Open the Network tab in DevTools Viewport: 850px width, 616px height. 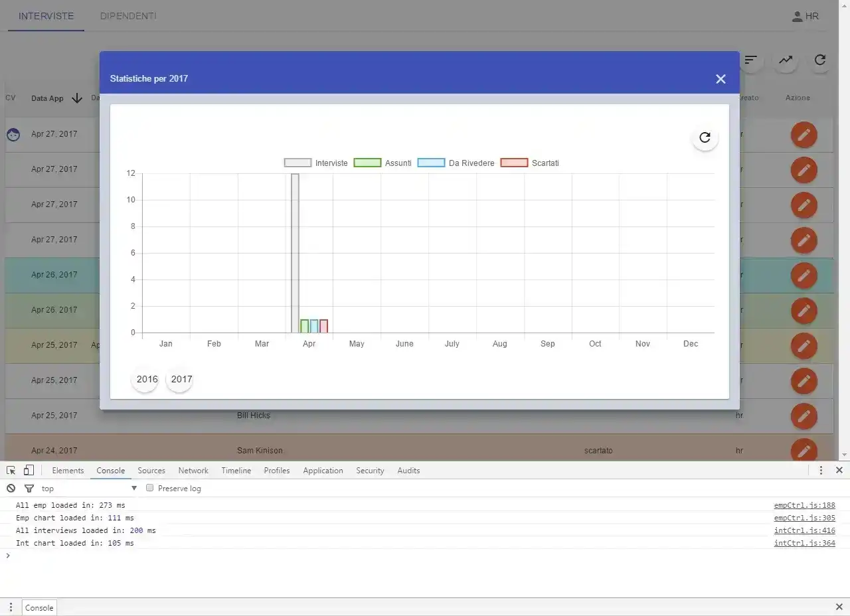(193, 470)
